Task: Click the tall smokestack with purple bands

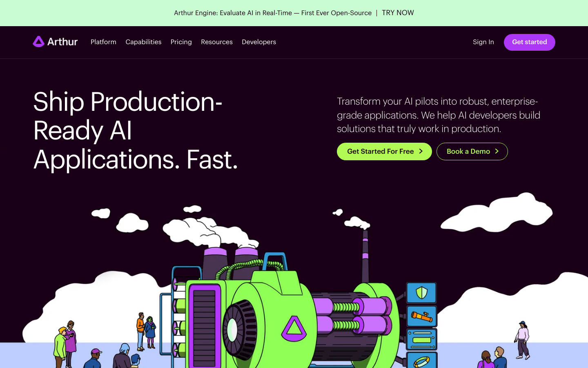Action: click(x=365, y=258)
